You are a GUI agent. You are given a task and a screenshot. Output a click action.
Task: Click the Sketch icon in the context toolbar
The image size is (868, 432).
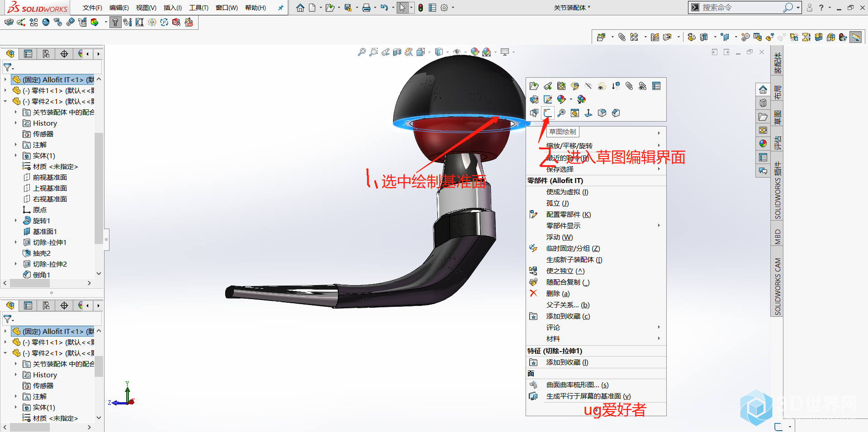pyautogui.click(x=548, y=113)
